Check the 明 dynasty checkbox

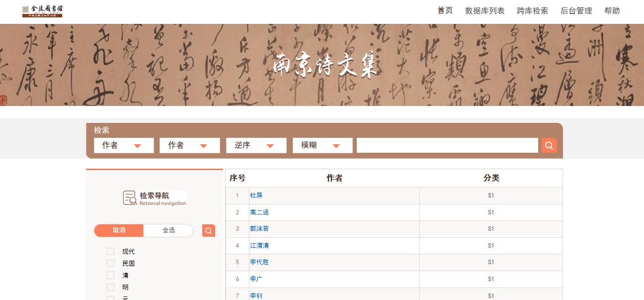coord(110,288)
